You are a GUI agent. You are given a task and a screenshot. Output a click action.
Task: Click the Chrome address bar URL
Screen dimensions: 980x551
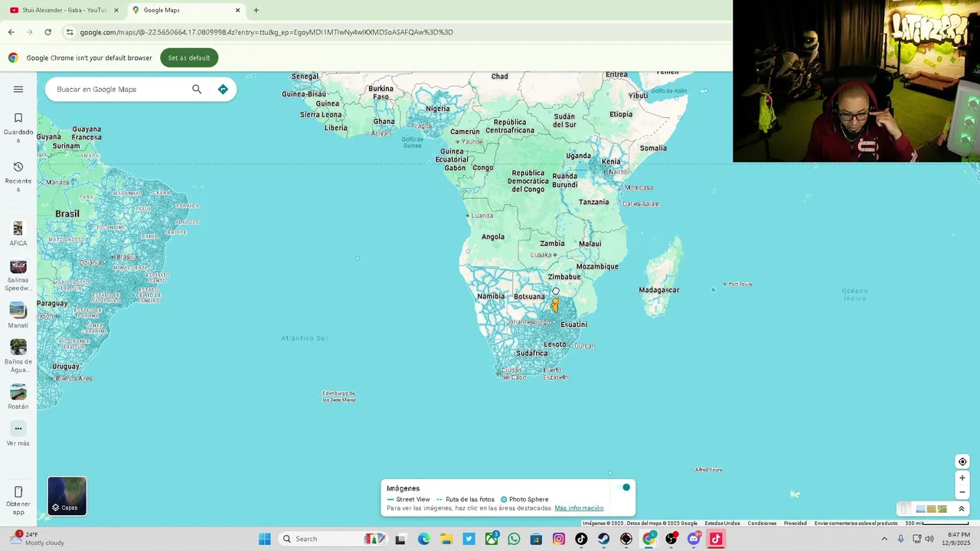coord(266,32)
